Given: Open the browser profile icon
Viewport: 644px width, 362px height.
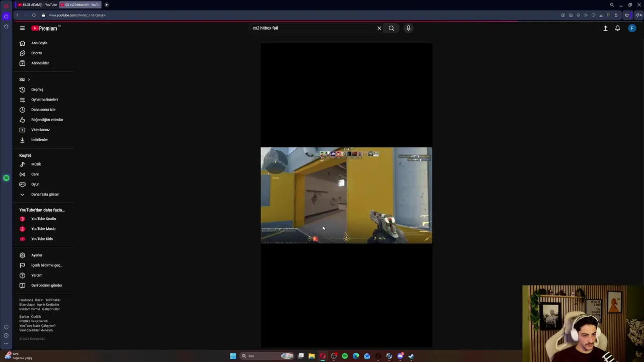Looking at the screenshot, I should pos(616,15).
